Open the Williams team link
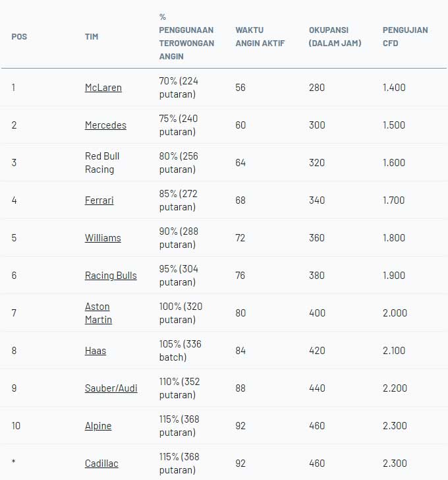The height and width of the screenshot is (480, 448). click(x=103, y=238)
